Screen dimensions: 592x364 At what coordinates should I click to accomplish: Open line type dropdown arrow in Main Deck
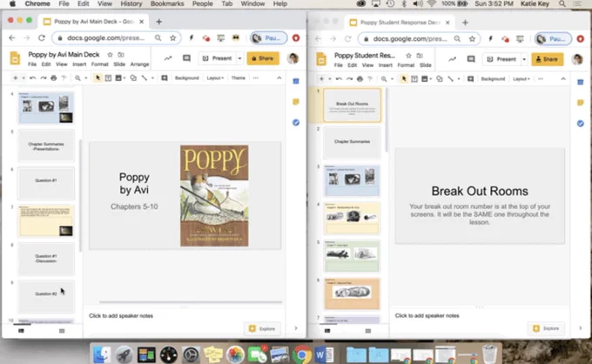click(x=152, y=78)
